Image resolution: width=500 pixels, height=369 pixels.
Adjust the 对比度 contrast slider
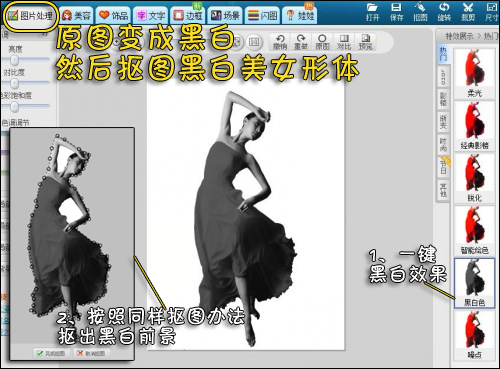[14, 84]
